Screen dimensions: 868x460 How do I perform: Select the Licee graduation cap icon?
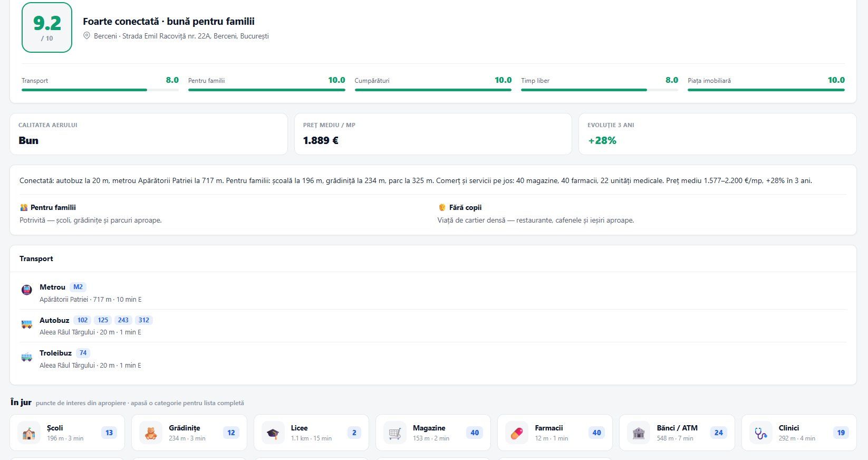(x=273, y=433)
